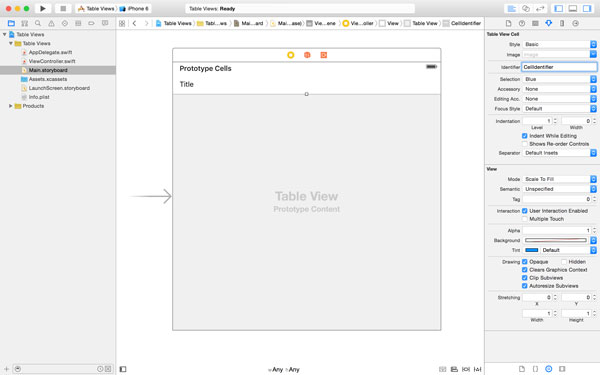
Task: Open the Connections inspector
Action: tap(575, 23)
